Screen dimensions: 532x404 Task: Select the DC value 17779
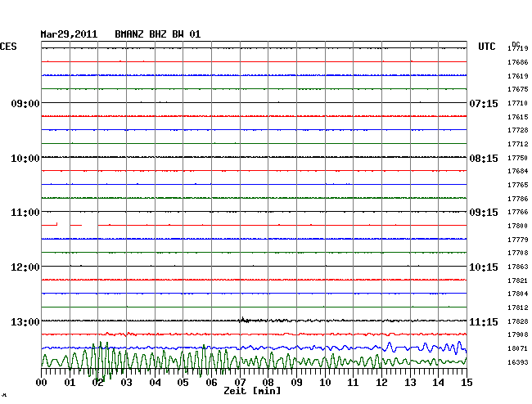coord(518,240)
